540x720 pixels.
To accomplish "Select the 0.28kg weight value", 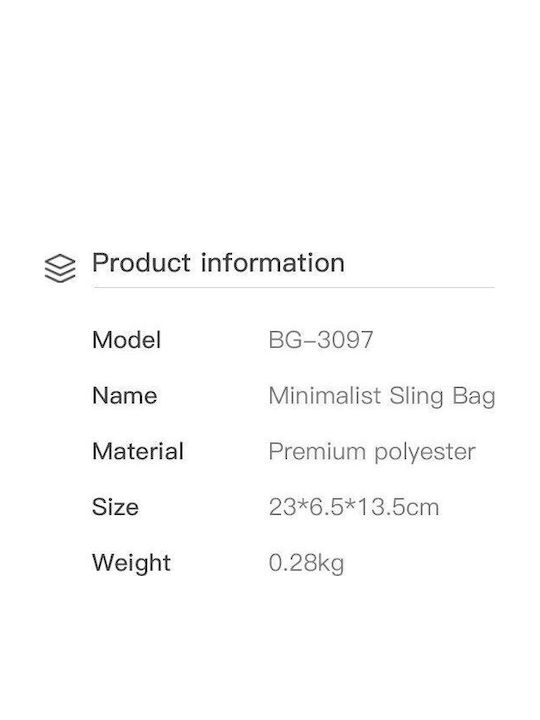I will coord(306,563).
